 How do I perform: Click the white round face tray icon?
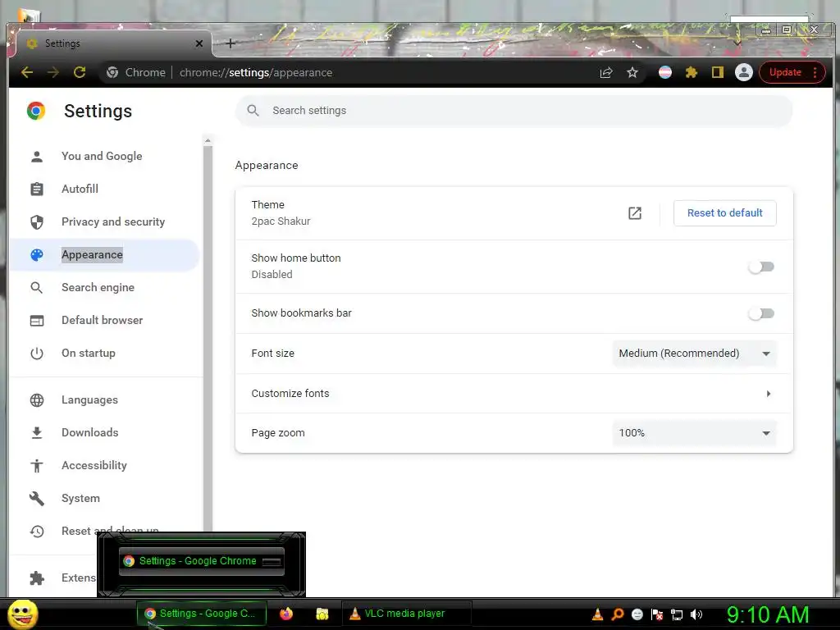point(637,614)
